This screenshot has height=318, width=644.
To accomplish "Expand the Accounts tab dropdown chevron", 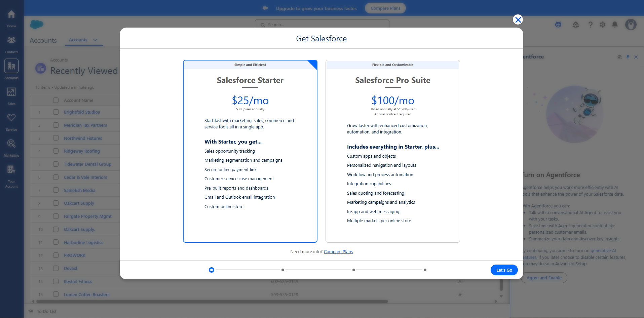I will click(95, 40).
